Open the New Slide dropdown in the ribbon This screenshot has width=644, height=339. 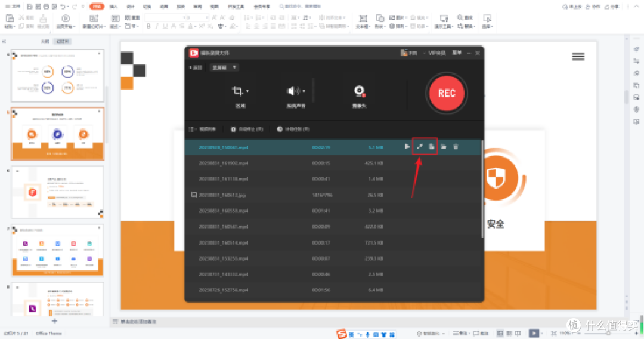[94, 26]
